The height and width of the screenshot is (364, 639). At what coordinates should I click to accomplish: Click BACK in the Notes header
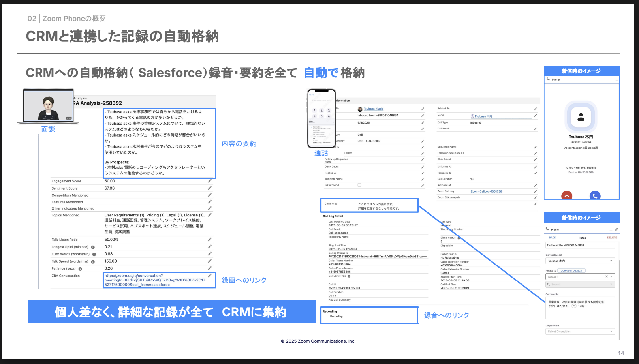coord(552,238)
